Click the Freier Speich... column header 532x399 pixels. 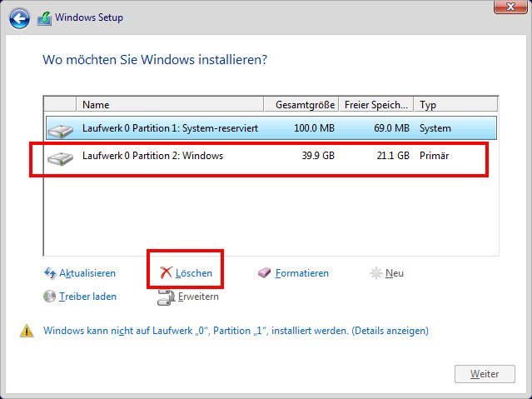click(x=376, y=104)
